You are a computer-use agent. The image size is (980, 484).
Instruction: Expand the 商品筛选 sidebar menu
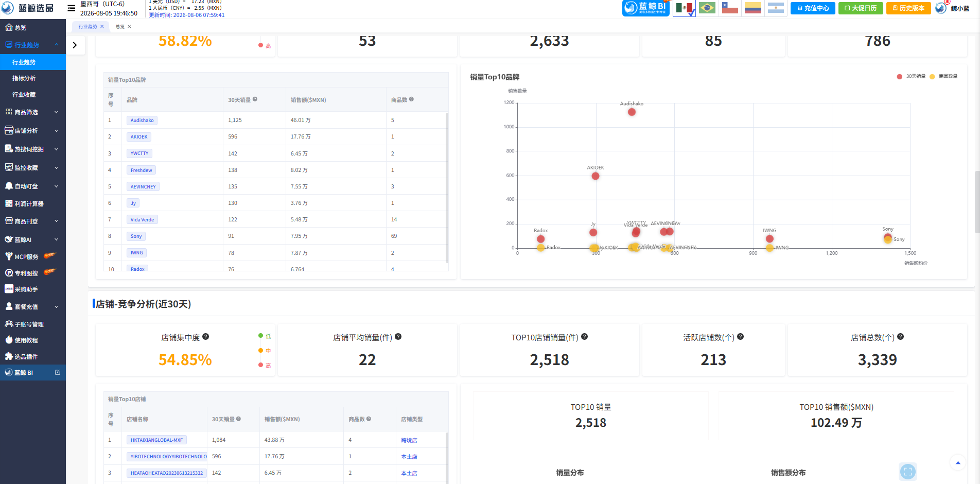coord(33,112)
